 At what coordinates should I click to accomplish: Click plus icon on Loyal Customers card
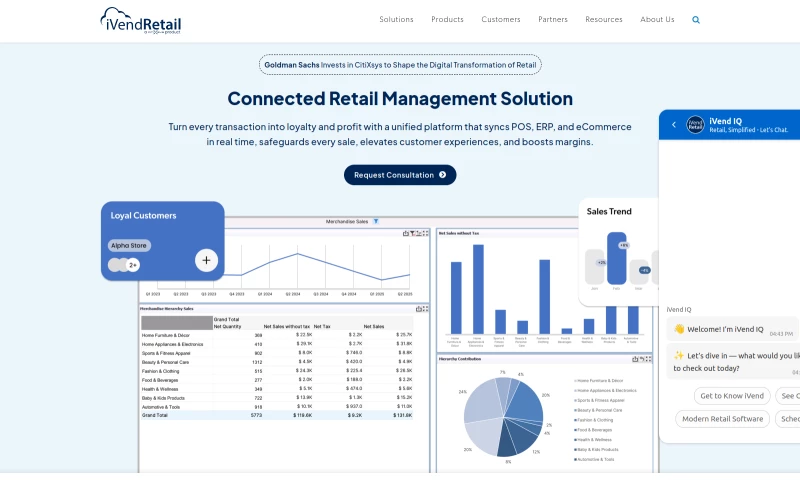pos(206,261)
